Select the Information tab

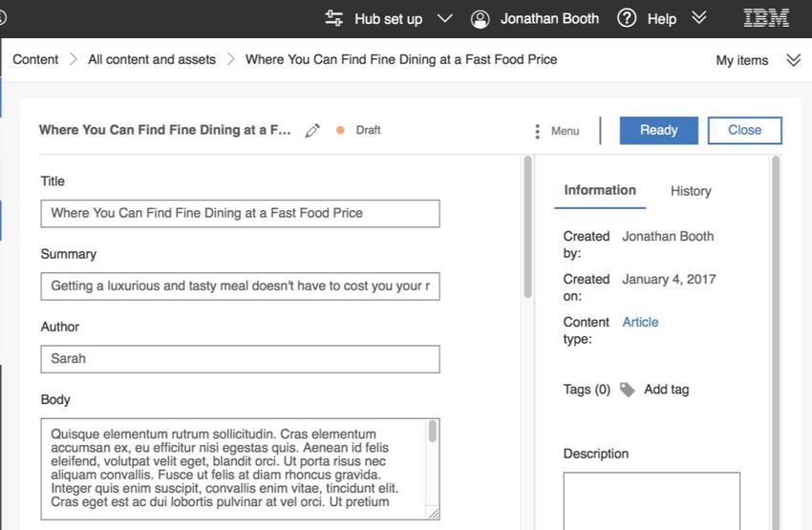tap(600, 190)
